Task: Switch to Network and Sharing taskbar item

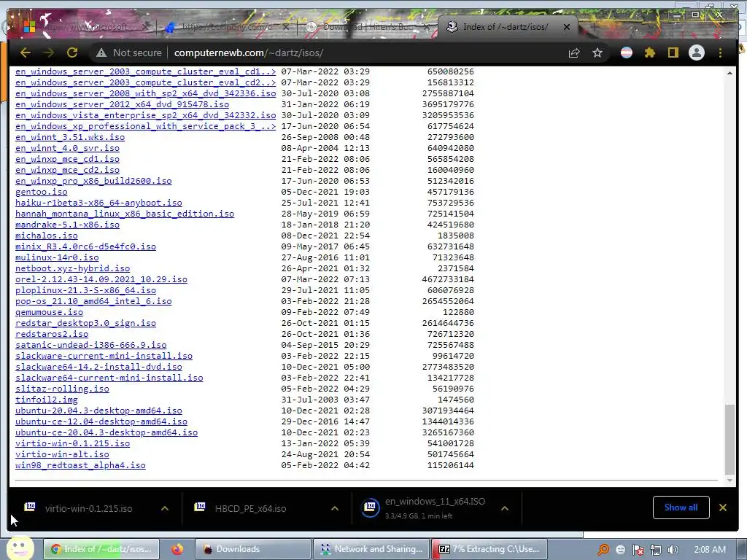Action: (371, 549)
